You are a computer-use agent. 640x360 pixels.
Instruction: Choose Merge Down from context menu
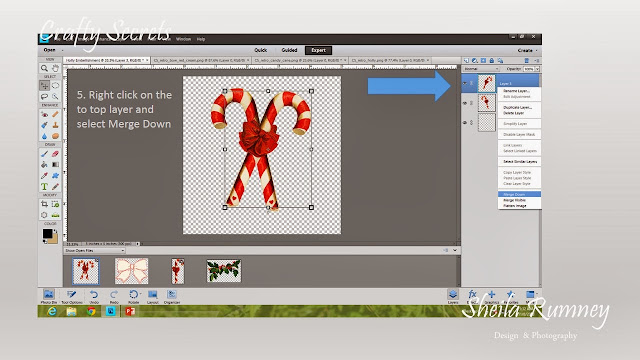(x=520, y=194)
